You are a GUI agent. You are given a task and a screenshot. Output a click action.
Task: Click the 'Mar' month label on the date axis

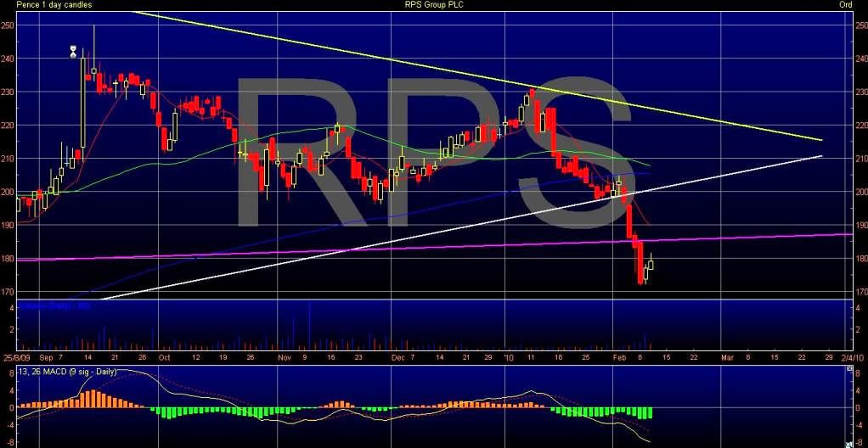727,358
